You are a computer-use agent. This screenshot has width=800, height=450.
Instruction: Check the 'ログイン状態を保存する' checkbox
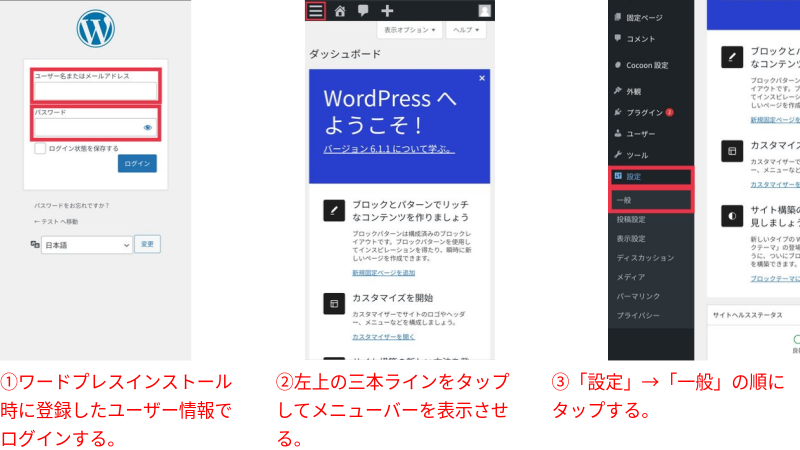[x=40, y=148]
